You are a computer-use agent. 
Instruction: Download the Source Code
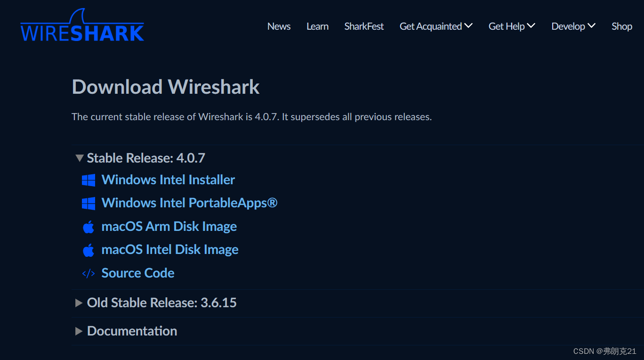[x=138, y=273]
